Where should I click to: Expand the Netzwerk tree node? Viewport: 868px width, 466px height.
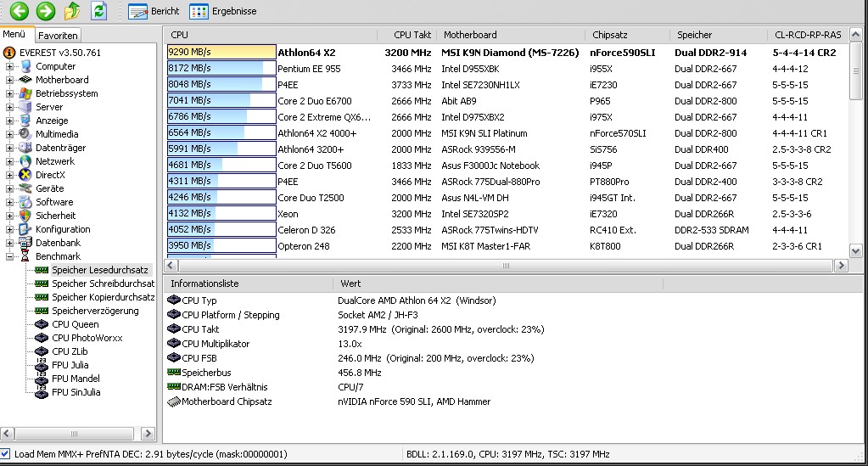tap(9, 161)
